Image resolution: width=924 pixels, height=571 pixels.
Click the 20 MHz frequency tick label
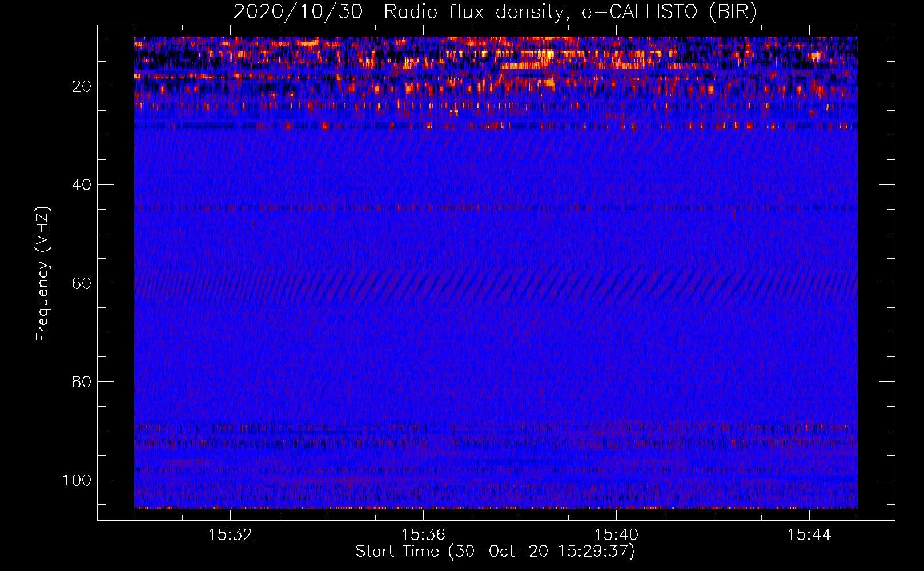point(82,86)
